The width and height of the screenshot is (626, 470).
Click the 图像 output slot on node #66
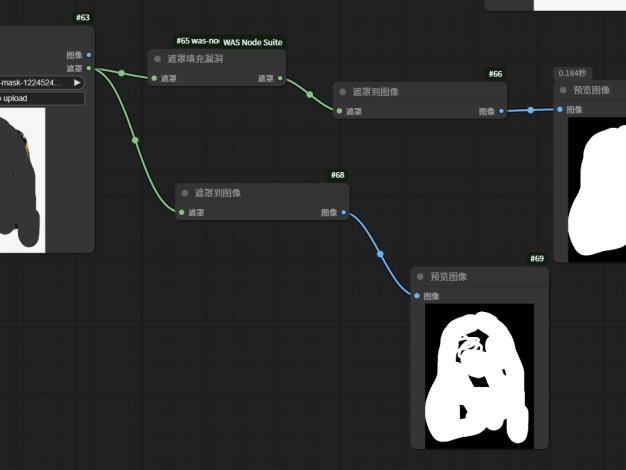[501, 111]
